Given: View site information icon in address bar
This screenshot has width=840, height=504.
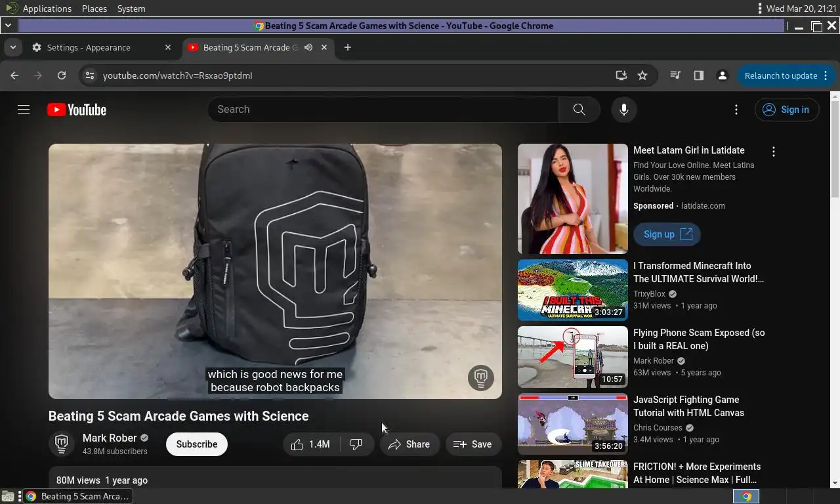Looking at the screenshot, I should coord(90,75).
